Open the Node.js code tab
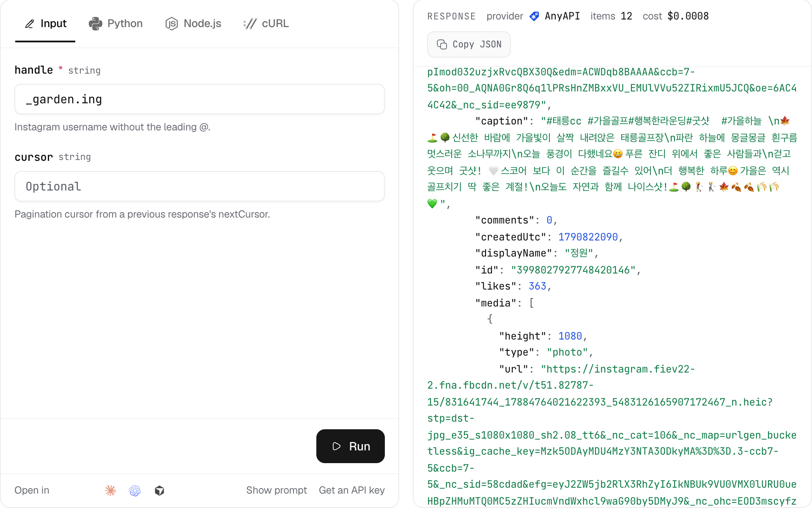The image size is (812, 508). point(193,23)
